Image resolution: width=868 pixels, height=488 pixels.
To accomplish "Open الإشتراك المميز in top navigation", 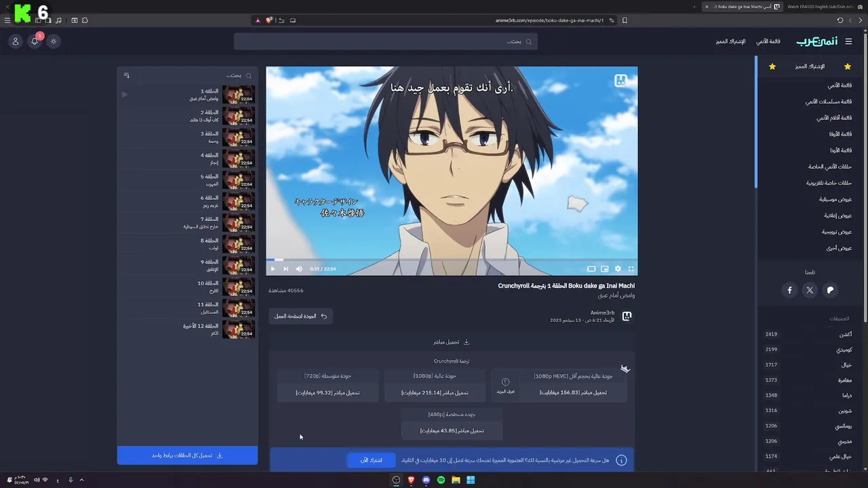I will [x=730, y=41].
